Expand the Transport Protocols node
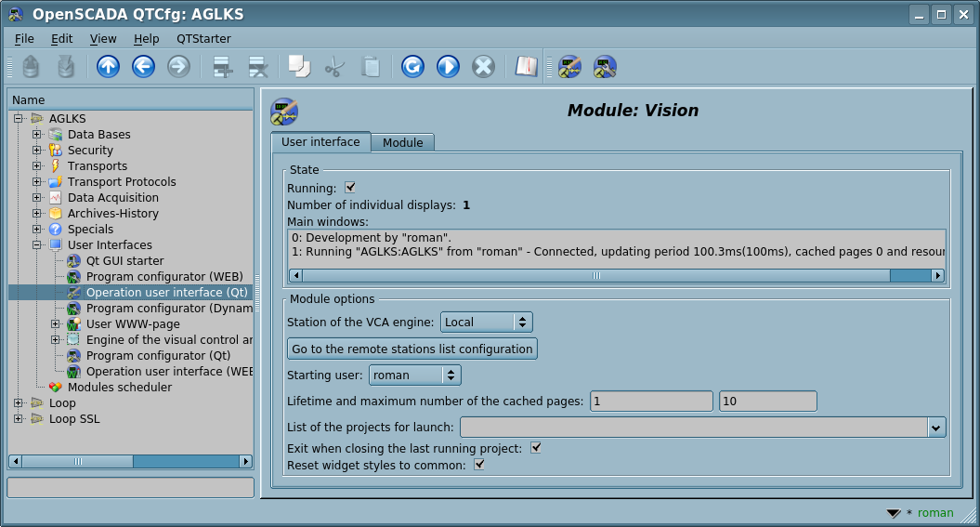The height and width of the screenshot is (527, 980). tap(37, 181)
